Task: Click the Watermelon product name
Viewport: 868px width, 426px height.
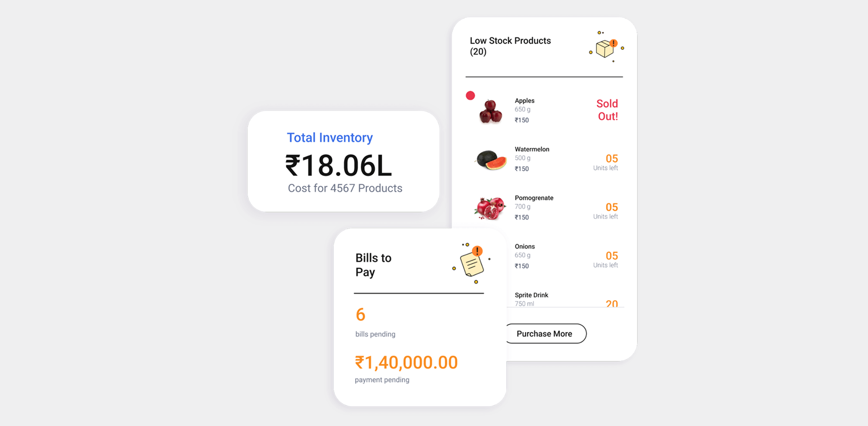Action: (532, 149)
